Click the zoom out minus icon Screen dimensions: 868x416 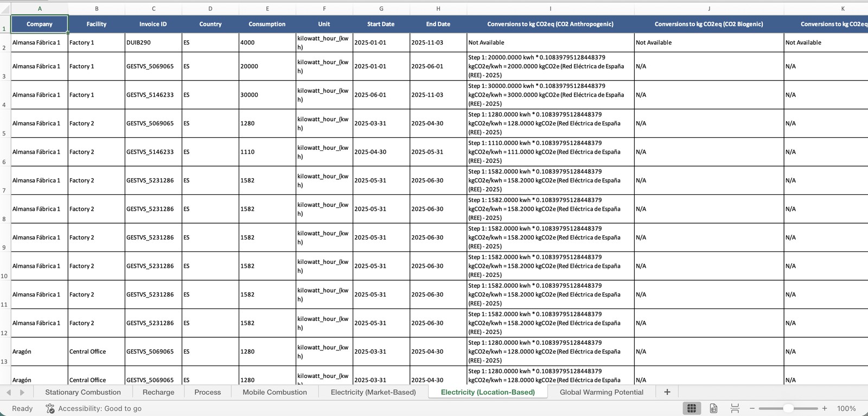point(752,408)
